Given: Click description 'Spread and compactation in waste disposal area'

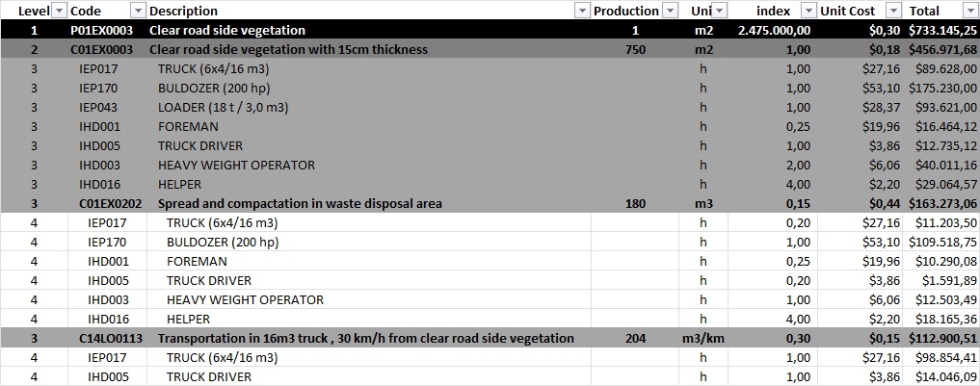Looking at the screenshot, I should 300,204.
